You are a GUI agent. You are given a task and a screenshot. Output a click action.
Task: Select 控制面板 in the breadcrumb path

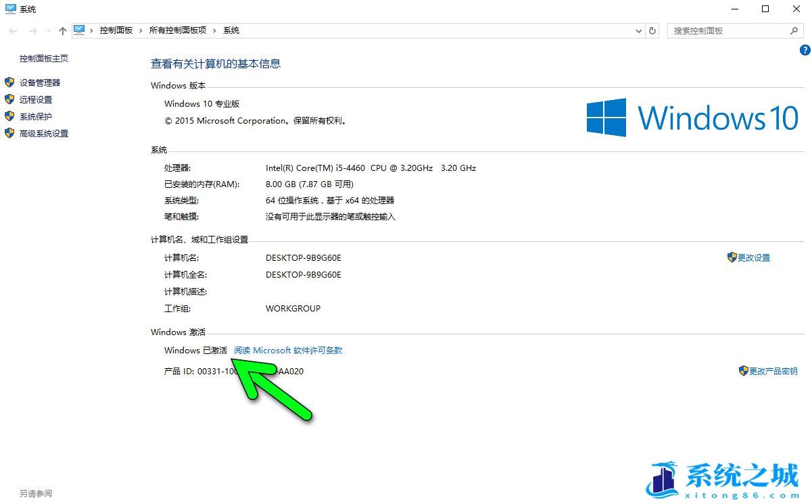116,30
